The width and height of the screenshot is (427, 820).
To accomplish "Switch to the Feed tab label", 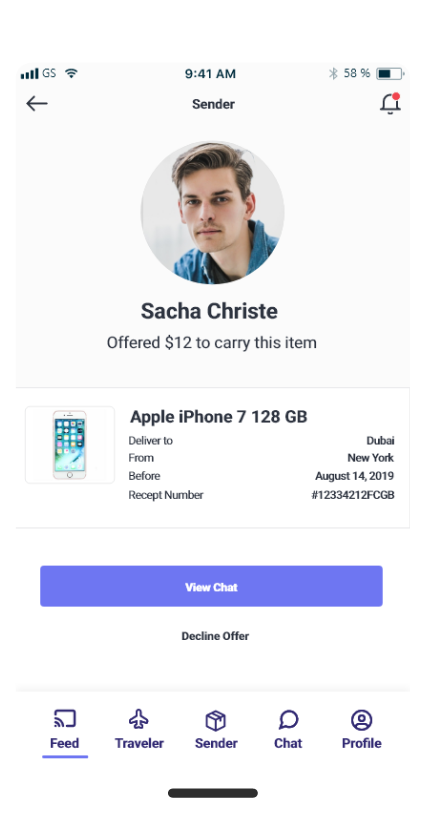I will click(64, 743).
